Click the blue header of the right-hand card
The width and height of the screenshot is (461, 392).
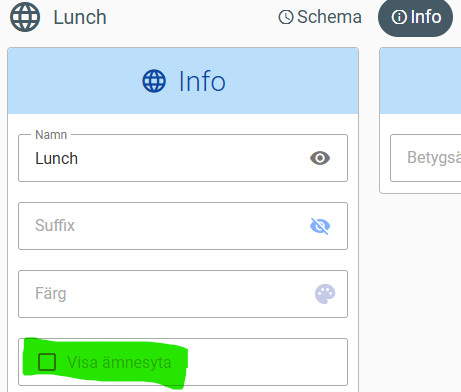(420, 81)
